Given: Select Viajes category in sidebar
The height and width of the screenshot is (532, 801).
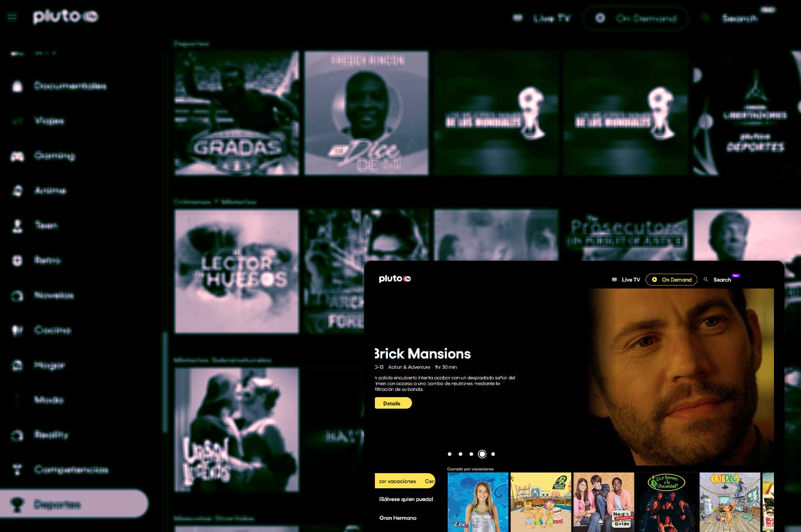Looking at the screenshot, I should click(49, 121).
